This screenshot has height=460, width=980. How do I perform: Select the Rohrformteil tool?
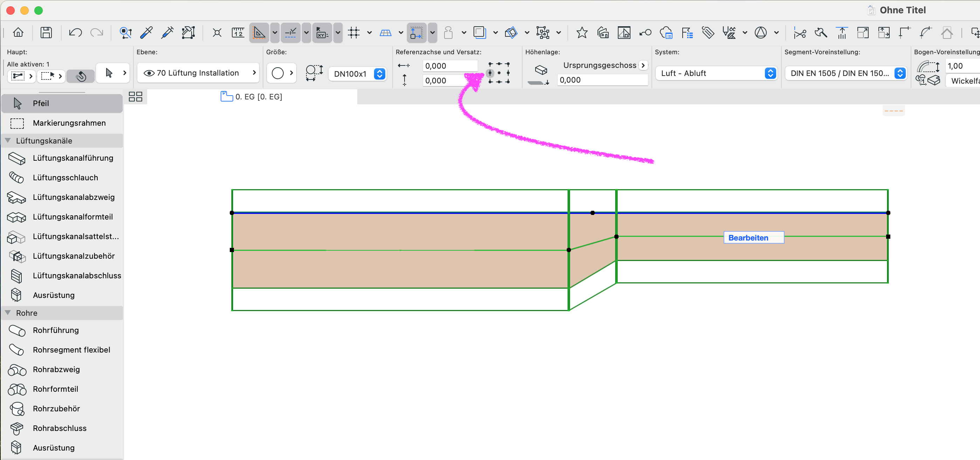point(62,389)
